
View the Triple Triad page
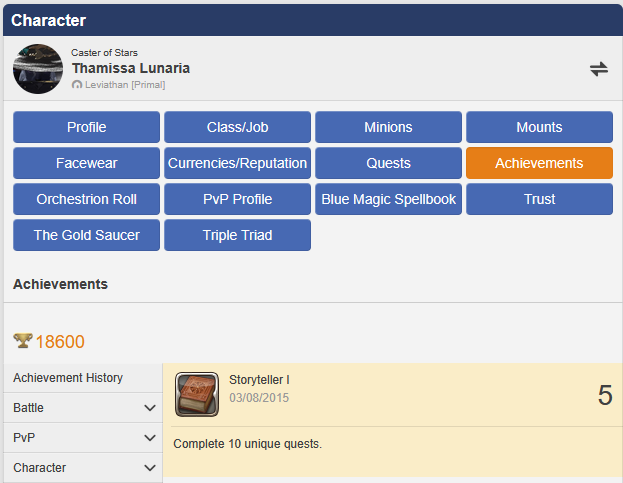[x=238, y=235]
